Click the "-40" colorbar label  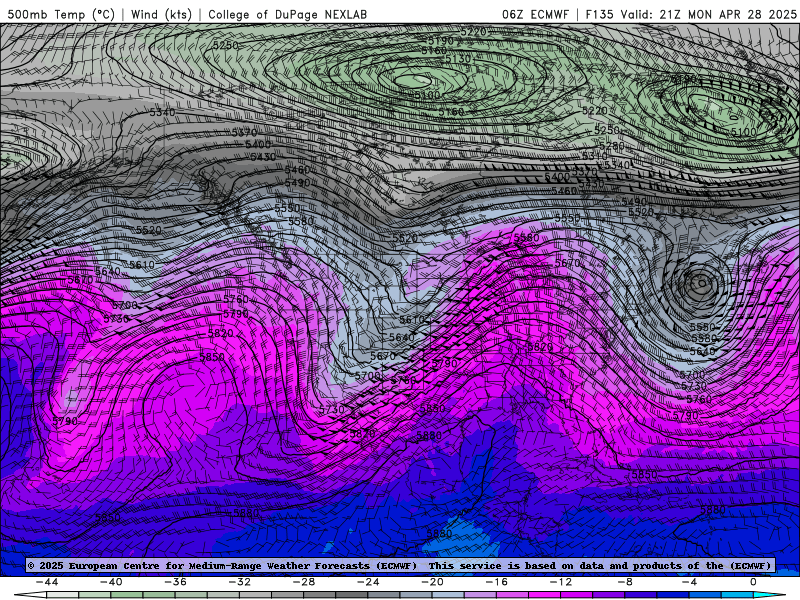[x=111, y=582]
